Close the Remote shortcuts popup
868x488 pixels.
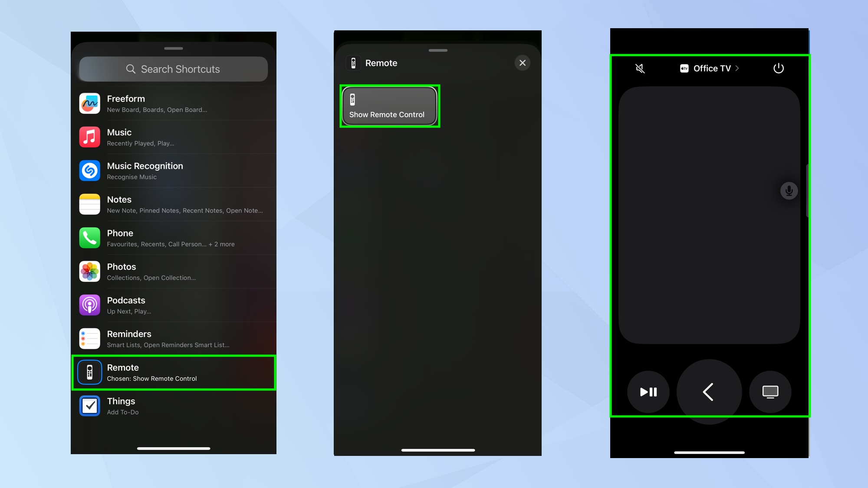click(522, 62)
